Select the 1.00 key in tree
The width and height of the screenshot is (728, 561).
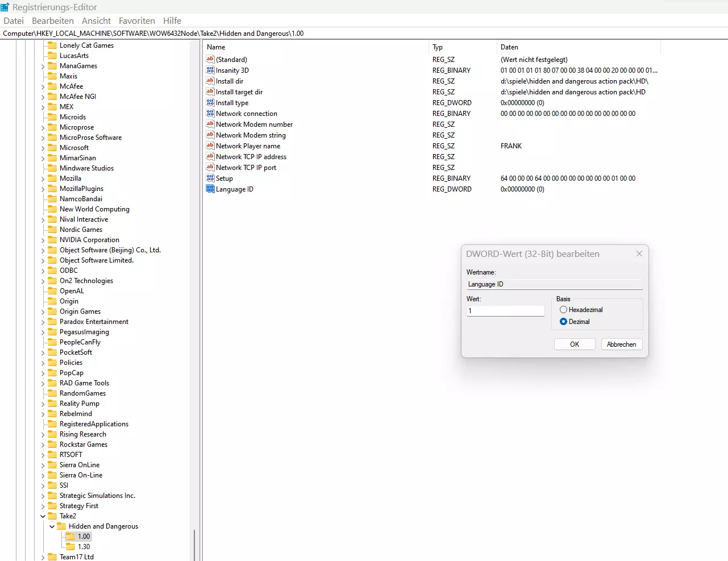click(84, 537)
